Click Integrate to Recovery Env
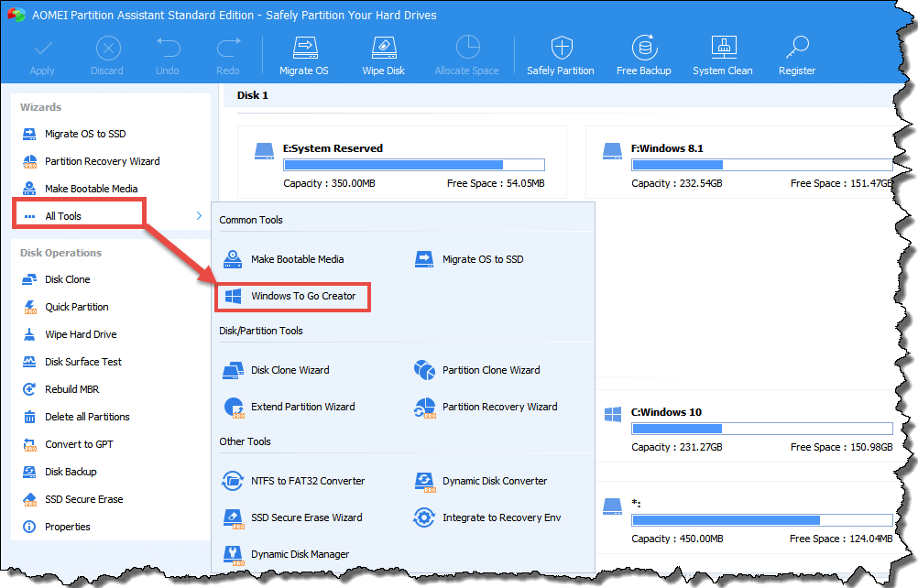This screenshot has width=918, height=588. tap(487, 517)
